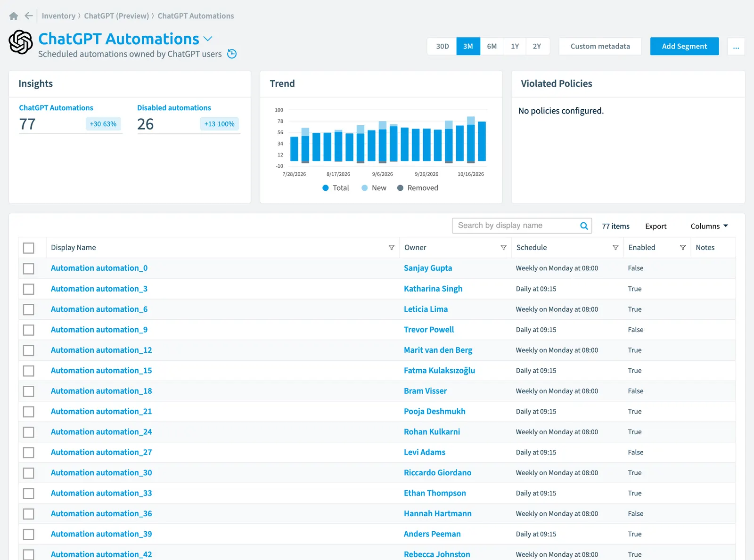Open the history clock icon next to subtitle
754x560 pixels.
tap(232, 54)
